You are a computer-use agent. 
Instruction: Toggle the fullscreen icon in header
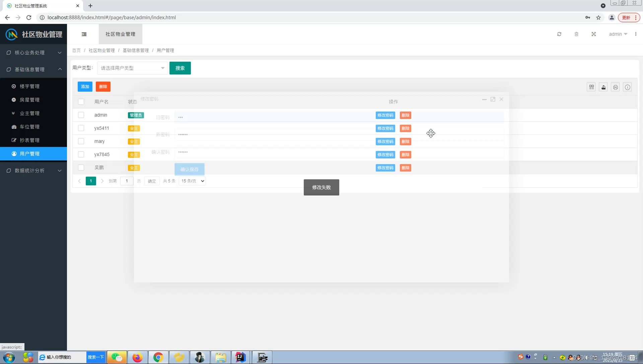pos(593,34)
